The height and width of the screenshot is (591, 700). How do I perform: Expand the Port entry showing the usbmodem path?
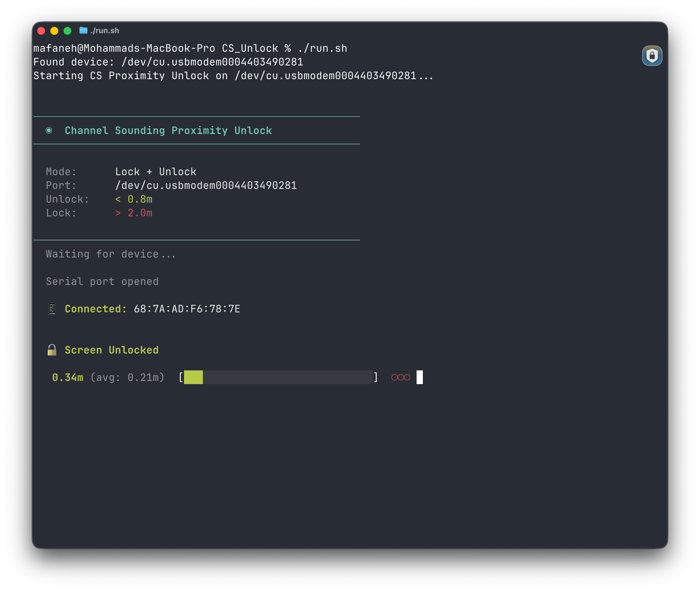(206, 185)
